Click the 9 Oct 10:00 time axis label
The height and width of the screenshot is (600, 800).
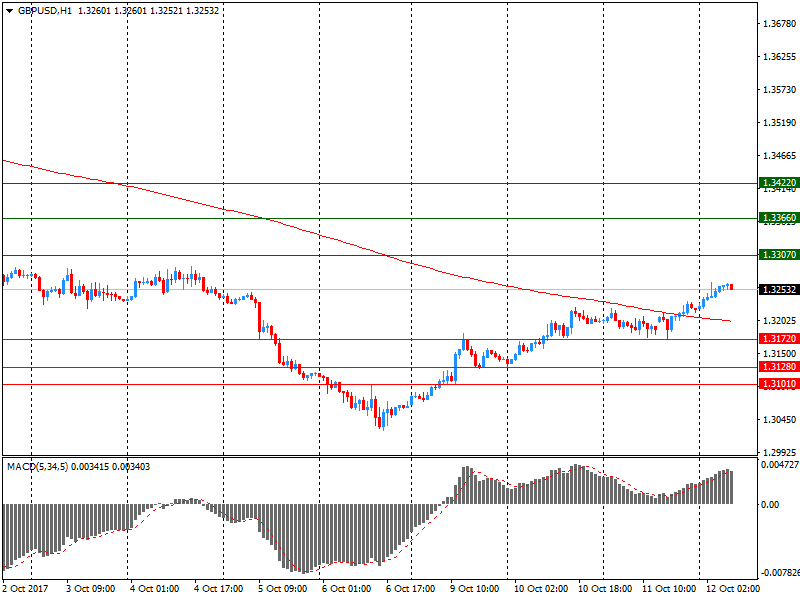tap(475, 588)
